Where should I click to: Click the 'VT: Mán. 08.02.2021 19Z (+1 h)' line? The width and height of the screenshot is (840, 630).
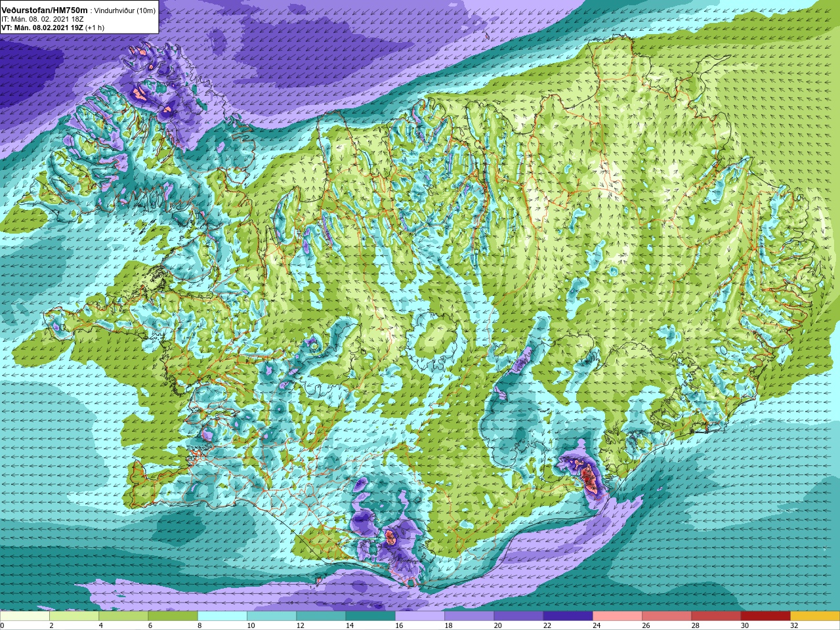coord(52,28)
